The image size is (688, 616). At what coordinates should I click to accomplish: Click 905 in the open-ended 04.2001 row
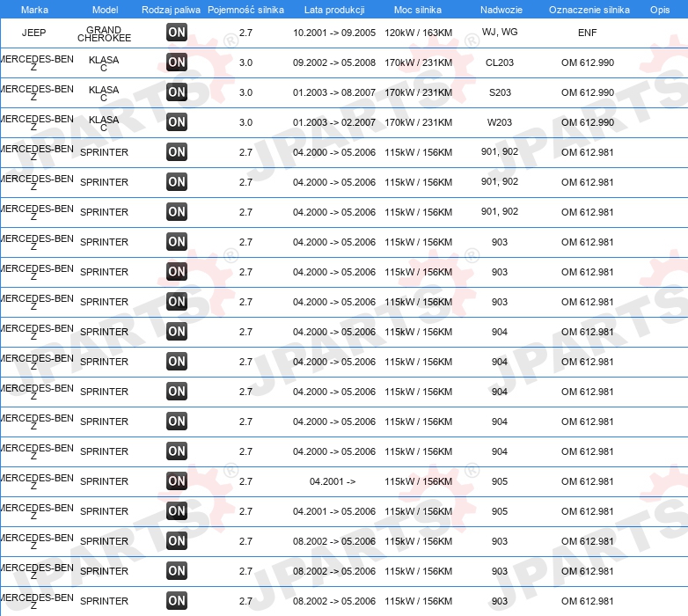coord(500,481)
